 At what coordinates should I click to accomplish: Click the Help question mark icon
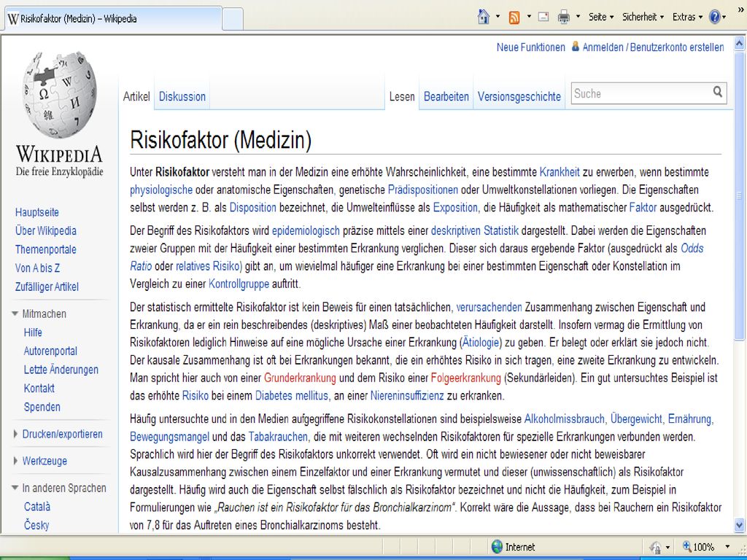coord(715,17)
